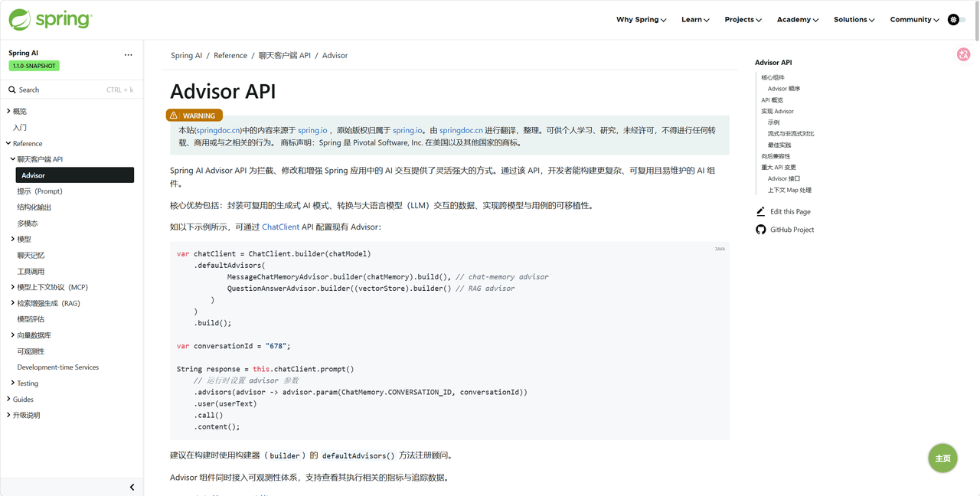Image resolution: width=980 pixels, height=496 pixels.
Task: Jump to API 概览 in page outline
Action: click(772, 100)
